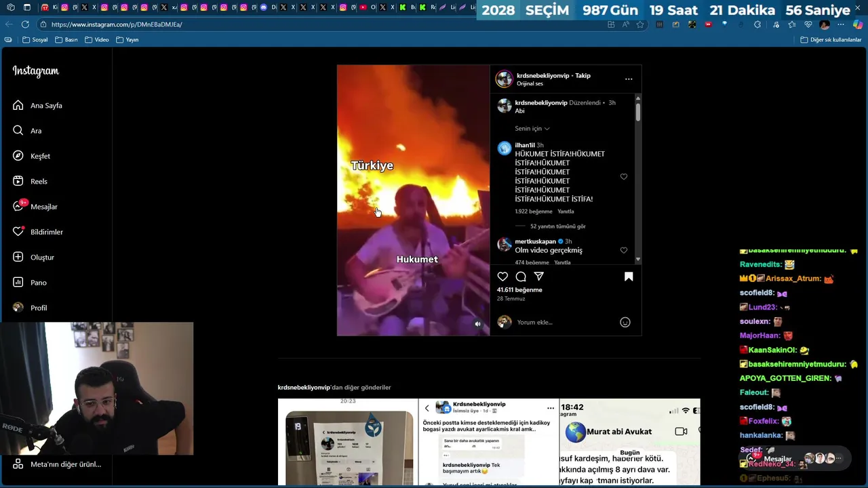868x488 pixels.
Task: Open the Ara search icon in sidebar
Action: 18,130
